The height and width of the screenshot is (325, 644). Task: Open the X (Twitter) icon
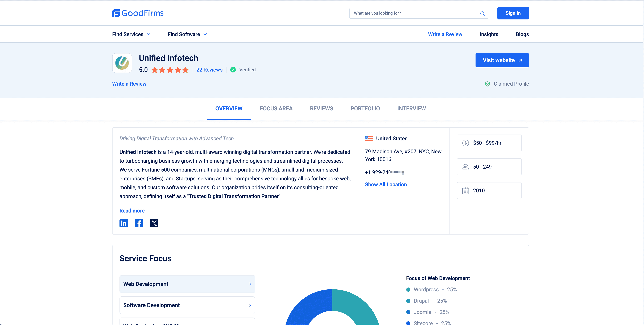pyautogui.click(x=154, y=223)
